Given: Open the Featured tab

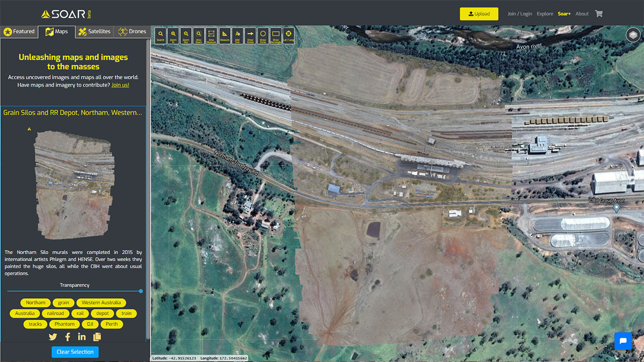Looking at the screenshot, I should 19,32.
